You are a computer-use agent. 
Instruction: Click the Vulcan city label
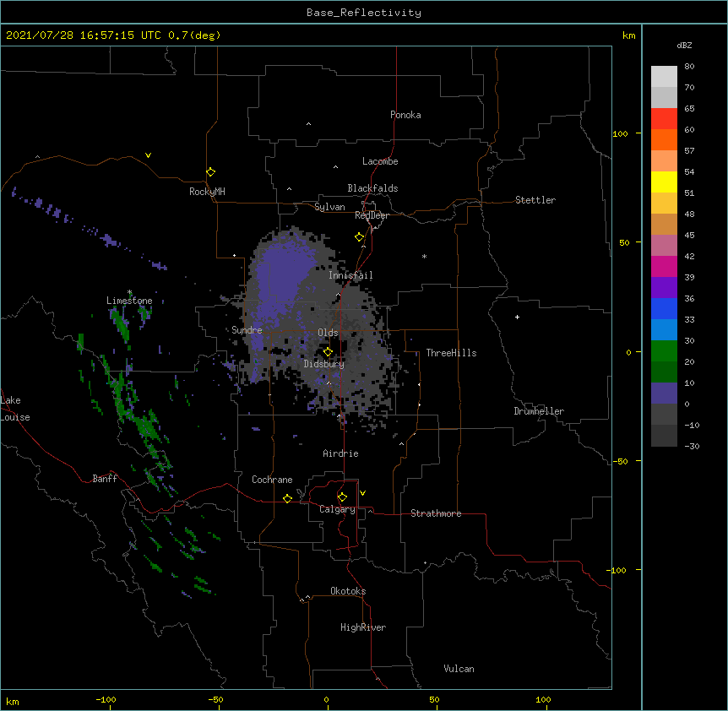(459, 669)
